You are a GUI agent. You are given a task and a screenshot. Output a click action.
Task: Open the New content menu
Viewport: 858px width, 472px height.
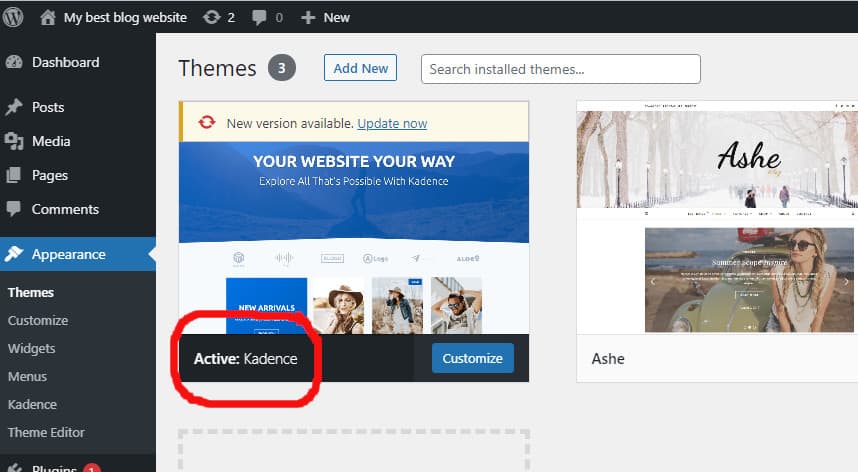click(337, 18)
